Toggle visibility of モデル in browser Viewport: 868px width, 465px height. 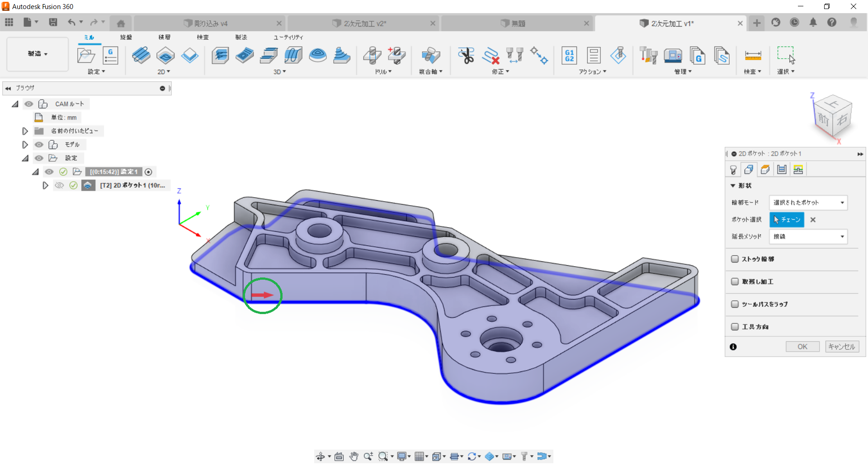[x=39, y=145]
